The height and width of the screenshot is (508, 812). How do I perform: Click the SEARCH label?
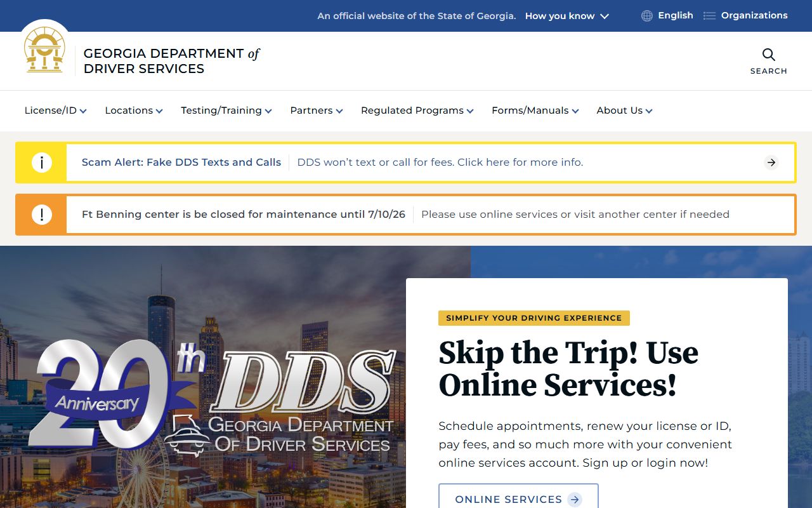click(x=768, y=71)
